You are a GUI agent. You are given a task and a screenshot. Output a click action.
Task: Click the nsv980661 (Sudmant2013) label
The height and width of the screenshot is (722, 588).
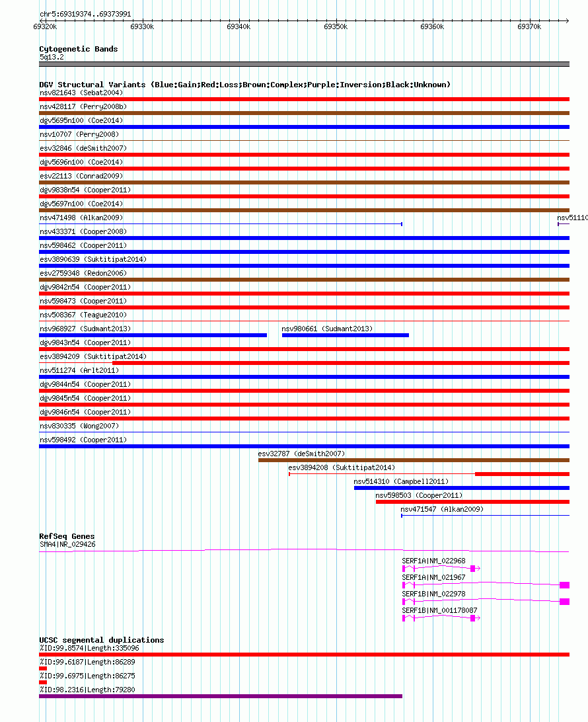pyautogui.click(x=327, y=329)
